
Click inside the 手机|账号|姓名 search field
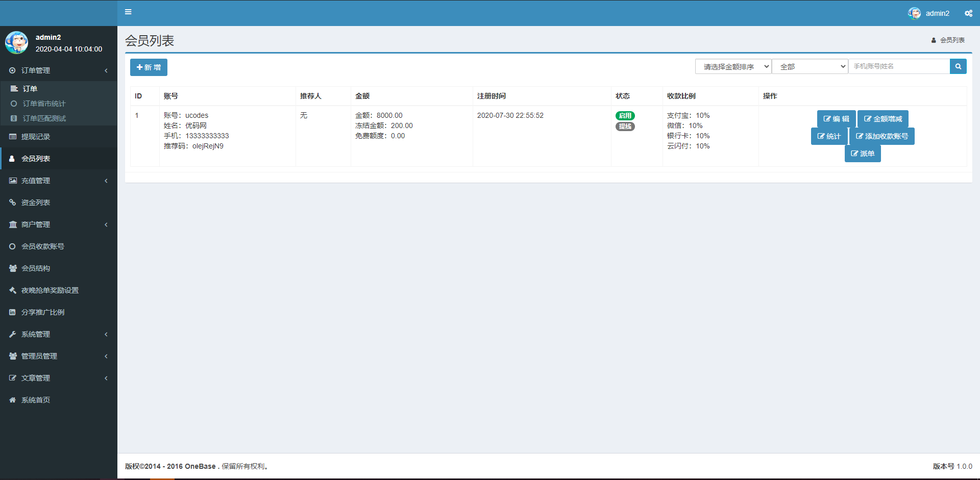coord(900,66)
